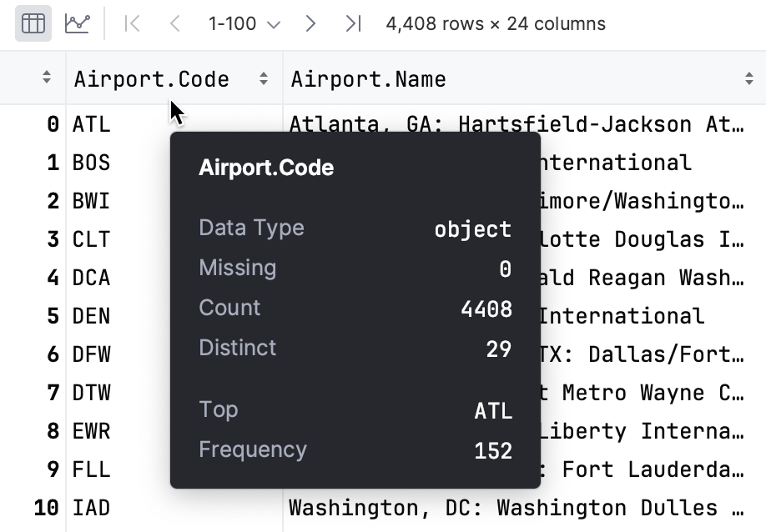Jump to last page of rows
The image size is (766, 532).
(353, 23)
